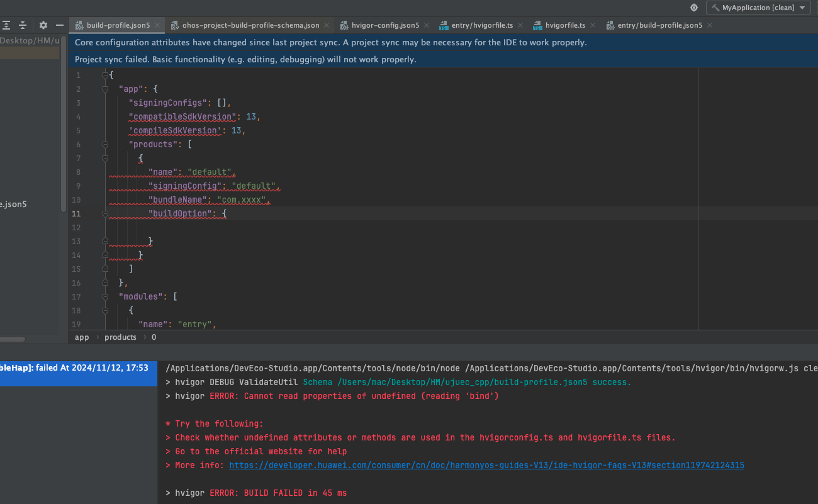Click the "app" breadcrumb
The width and height of the screenshot is (818, 504).
[x=82, y=337]
